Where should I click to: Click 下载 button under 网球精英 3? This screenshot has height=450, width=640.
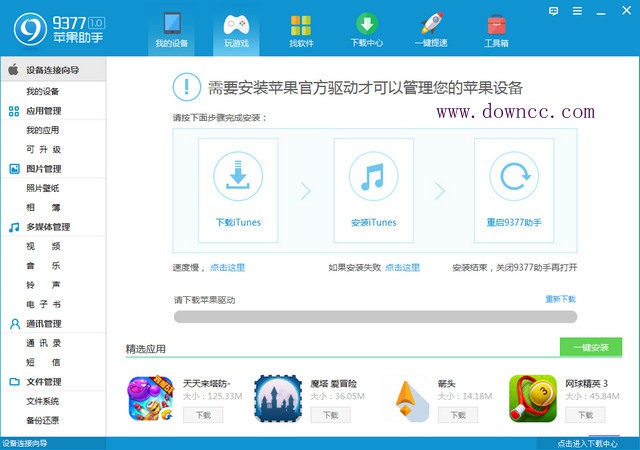[585, 415]
